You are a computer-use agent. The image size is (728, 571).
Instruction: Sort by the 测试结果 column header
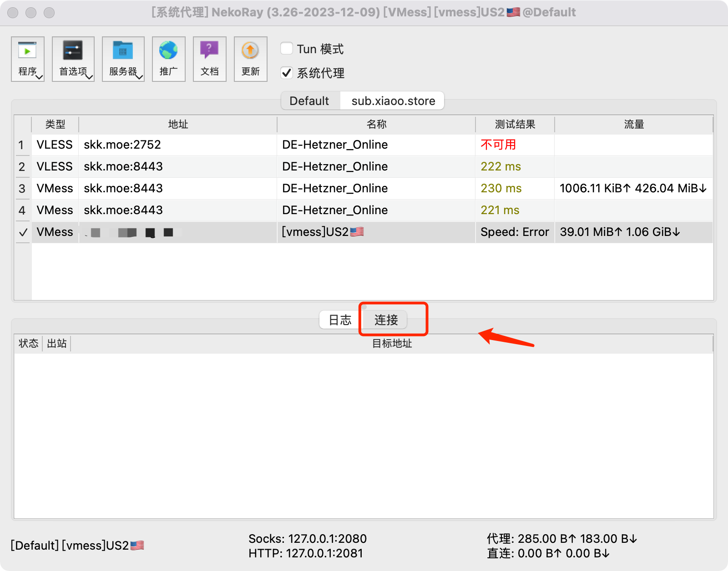pos(515,125)
